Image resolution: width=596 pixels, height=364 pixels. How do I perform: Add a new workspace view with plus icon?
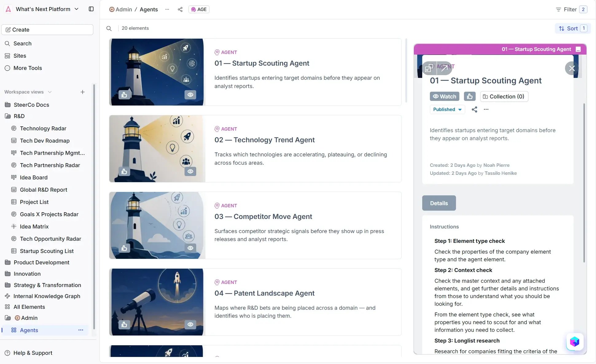(83, 92)
